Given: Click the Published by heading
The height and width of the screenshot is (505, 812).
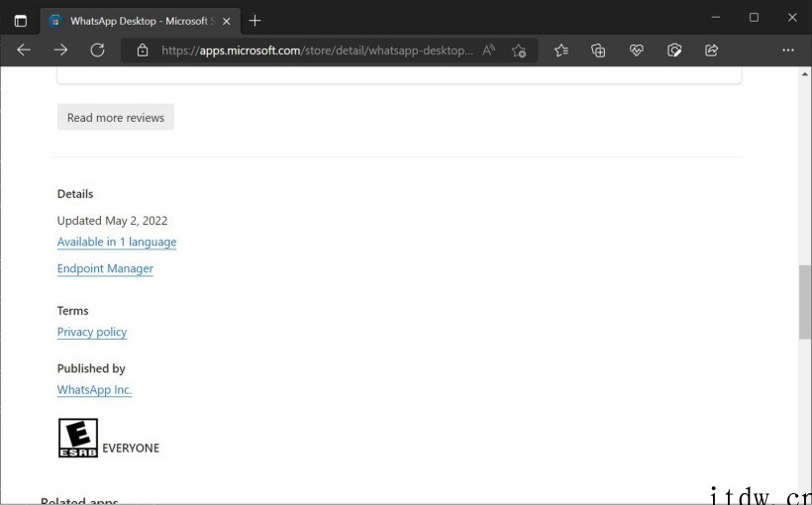Looking at the screenshot, I should tap(91, 368).
